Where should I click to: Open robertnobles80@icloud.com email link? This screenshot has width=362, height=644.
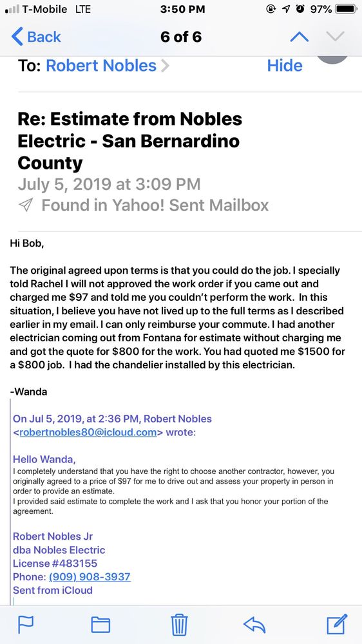(x=88, y=433)
